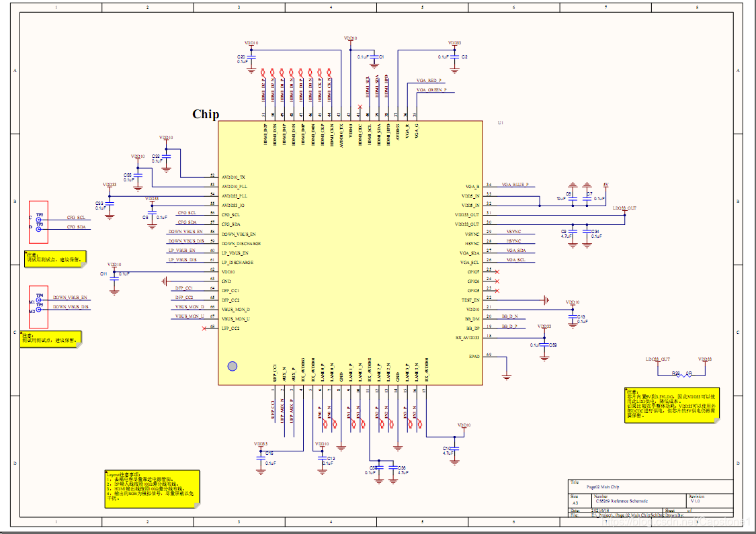Image resolution: width=756 pixels, height=534 pixels.
Task: Click the VGA_BLUE_P net label
Action: coord(515,185)
